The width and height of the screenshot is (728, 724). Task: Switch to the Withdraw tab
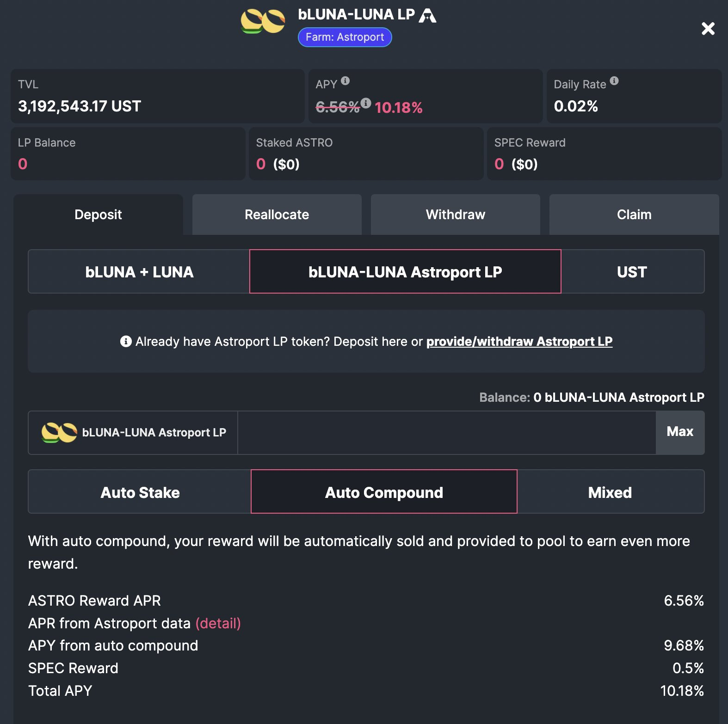click(x=455, y=215)
